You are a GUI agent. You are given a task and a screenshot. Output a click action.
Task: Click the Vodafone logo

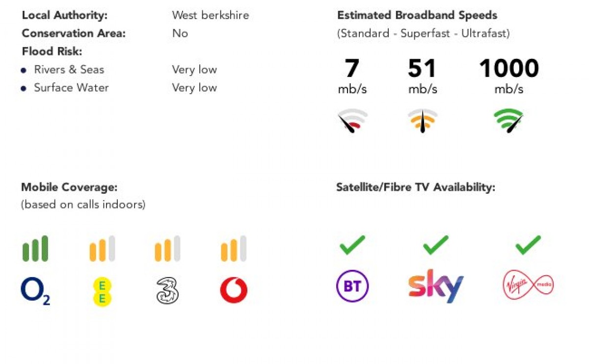click(x=234, y=290)
